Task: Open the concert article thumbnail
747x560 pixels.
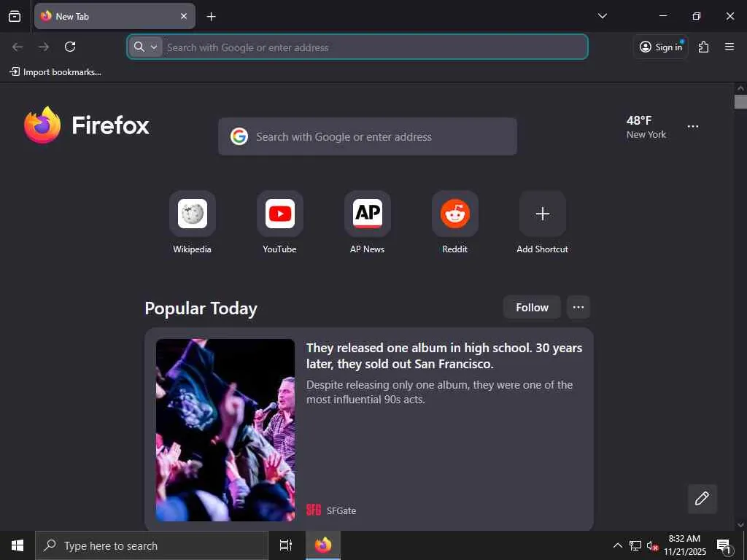Action: click(x=225, y=429)
